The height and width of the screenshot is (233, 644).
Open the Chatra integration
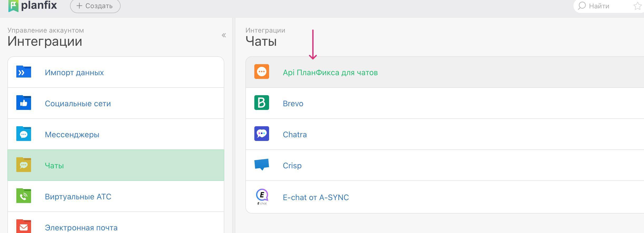(295, 135)
